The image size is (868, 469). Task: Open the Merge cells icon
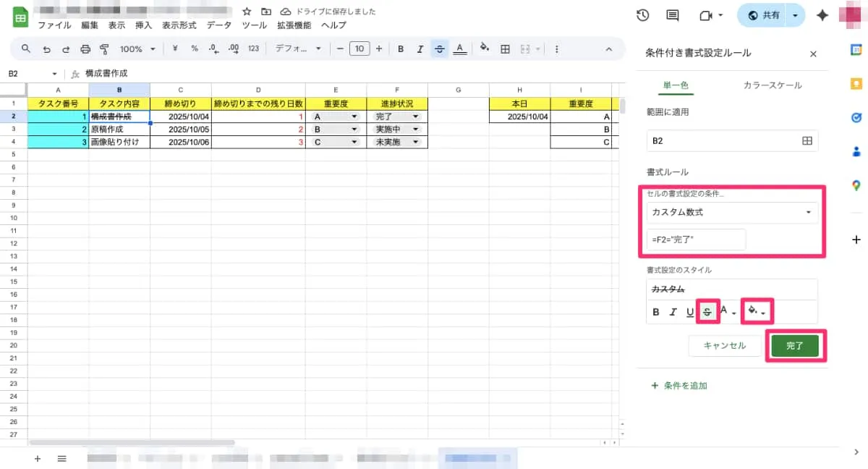[524, 48]
